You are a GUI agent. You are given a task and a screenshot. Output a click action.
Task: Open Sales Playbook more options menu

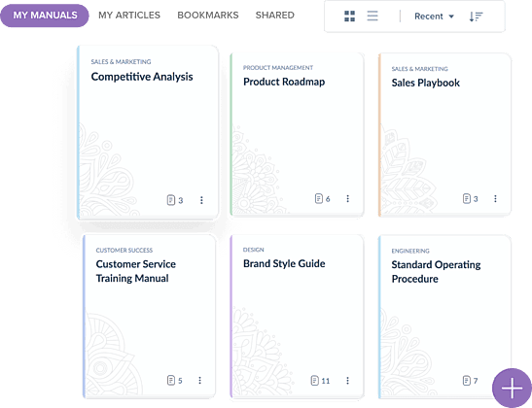(495, 198)
